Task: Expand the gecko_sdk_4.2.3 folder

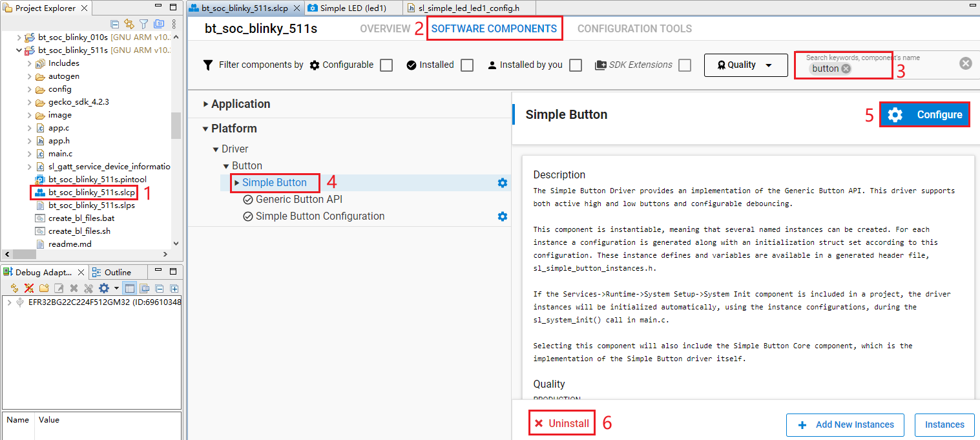Action: point(30,102)
